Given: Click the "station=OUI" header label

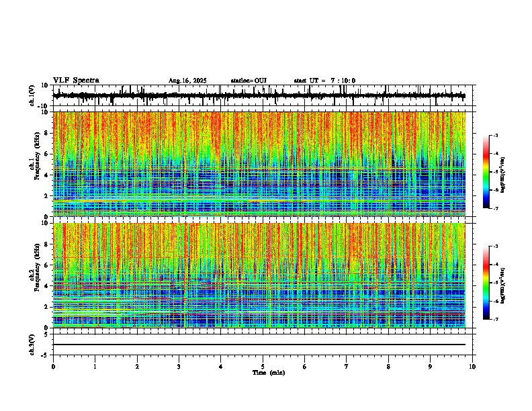Looking at the screenshot, I should tap(249, 81).
